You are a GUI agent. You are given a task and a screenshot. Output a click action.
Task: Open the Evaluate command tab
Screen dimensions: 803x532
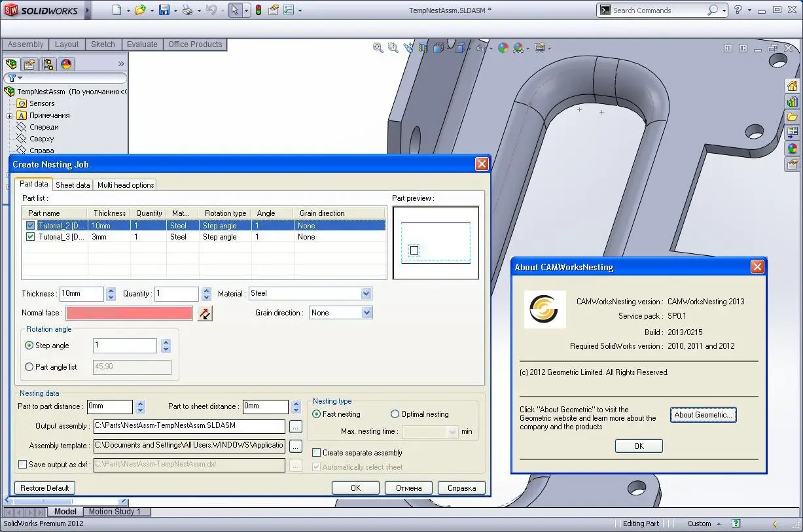click(x=142, y=44)
